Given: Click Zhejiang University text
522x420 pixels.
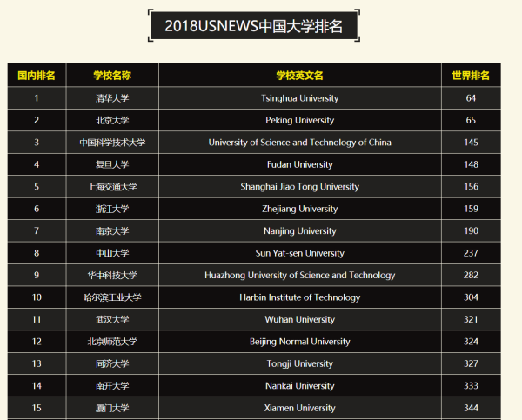Looking at the screenshot, I should click(x=299, y=209).
